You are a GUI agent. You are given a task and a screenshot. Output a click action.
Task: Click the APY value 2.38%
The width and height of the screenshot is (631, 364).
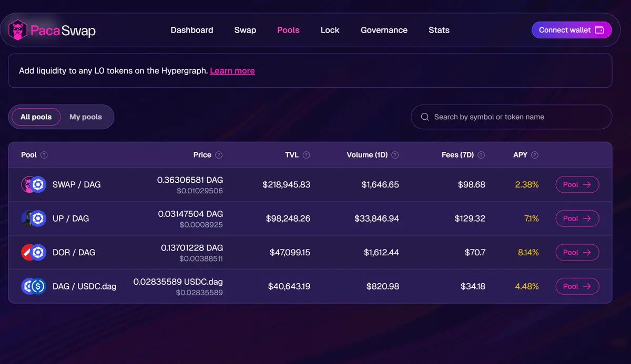[527, 184]
